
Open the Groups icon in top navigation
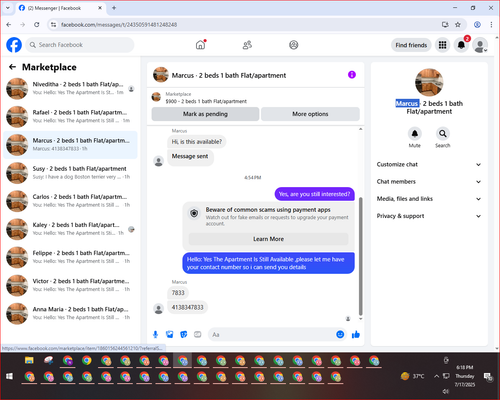pyautogui.click(x=294, y=45)
